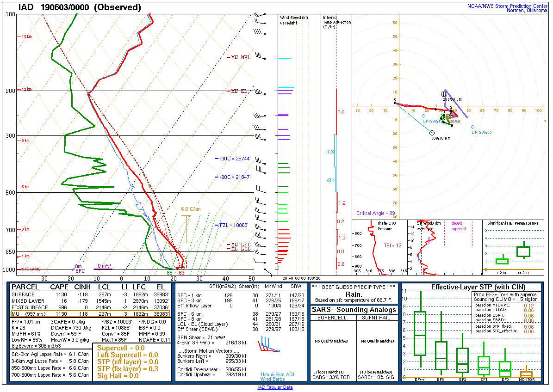Open the IAD Tabular Data link
The image size is (553, 392).
[x=275, y=387]
